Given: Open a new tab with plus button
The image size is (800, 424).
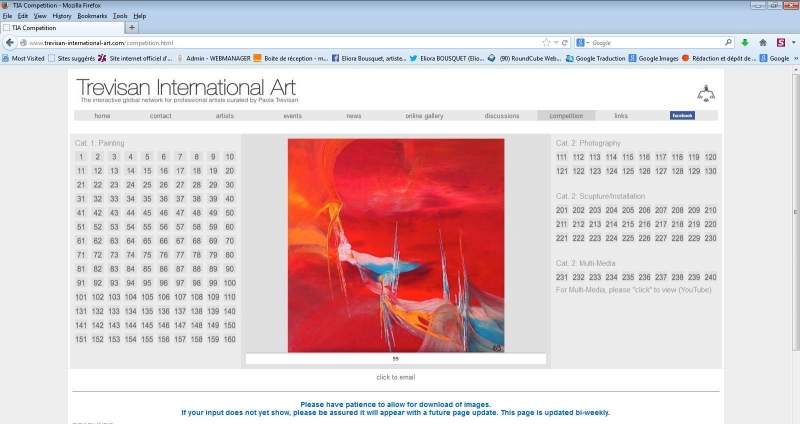Looking at the screenshot, I should tap(132, 28).
